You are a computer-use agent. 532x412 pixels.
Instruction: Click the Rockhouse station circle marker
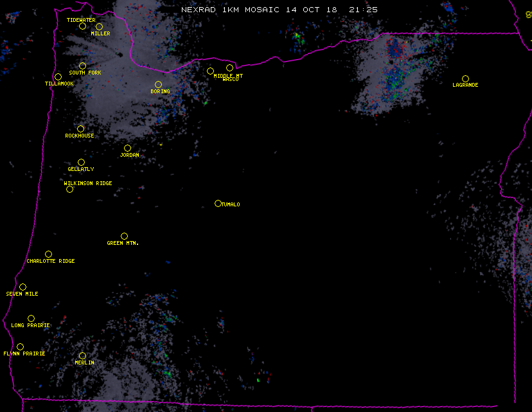pos(80,129)
